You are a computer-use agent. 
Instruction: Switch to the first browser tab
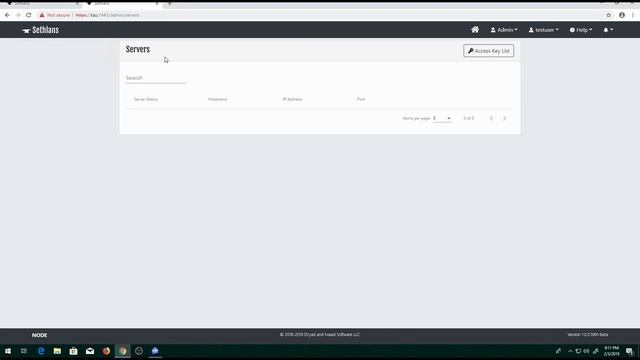(41, 4)
